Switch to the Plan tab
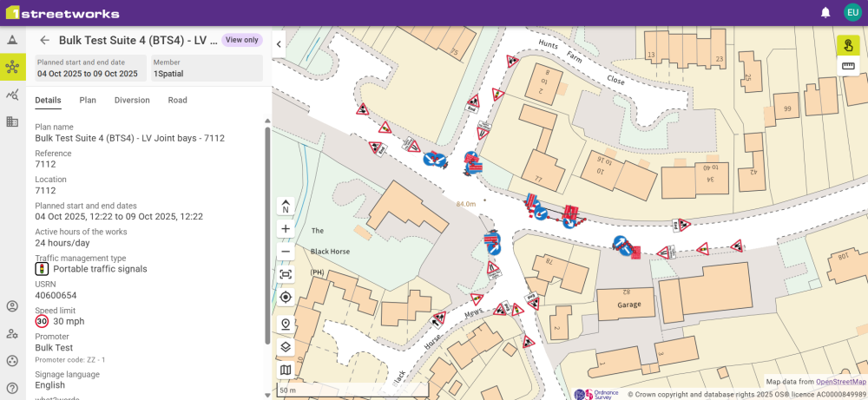 [88, 100]
